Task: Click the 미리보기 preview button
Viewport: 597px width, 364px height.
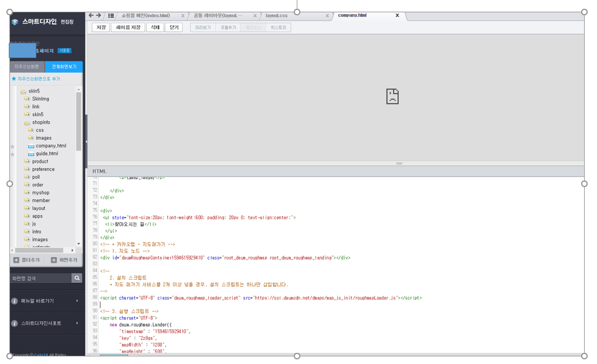Action: (203, 28)
